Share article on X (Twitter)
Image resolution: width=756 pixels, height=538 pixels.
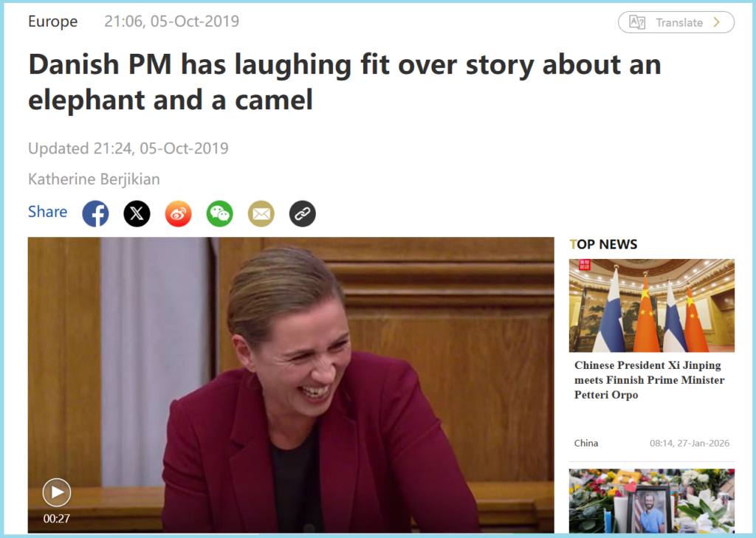(x=137, y=214)
